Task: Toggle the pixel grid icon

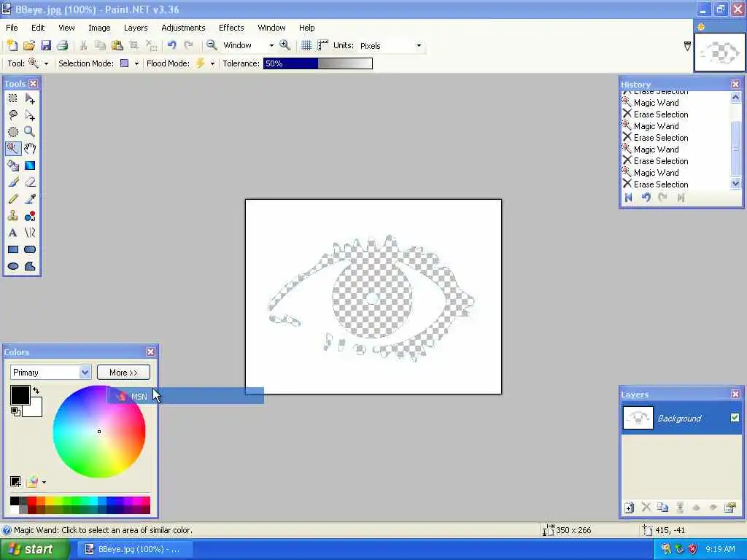Action: [306, 46]
